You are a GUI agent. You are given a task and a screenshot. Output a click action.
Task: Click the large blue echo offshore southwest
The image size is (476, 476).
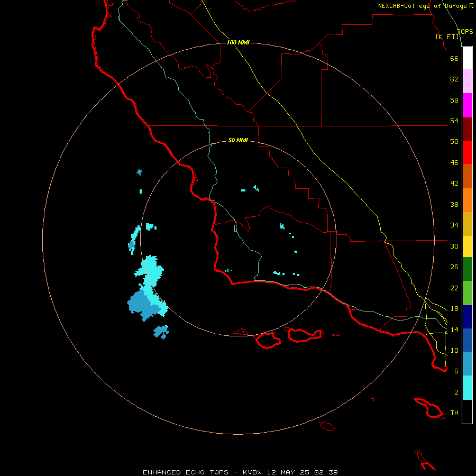click(143, 305)
